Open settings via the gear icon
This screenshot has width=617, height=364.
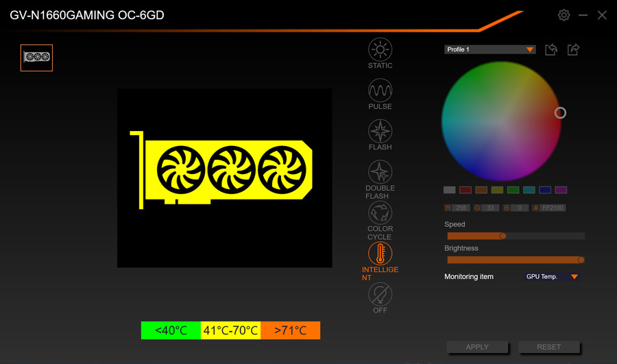tap(564, 15)
